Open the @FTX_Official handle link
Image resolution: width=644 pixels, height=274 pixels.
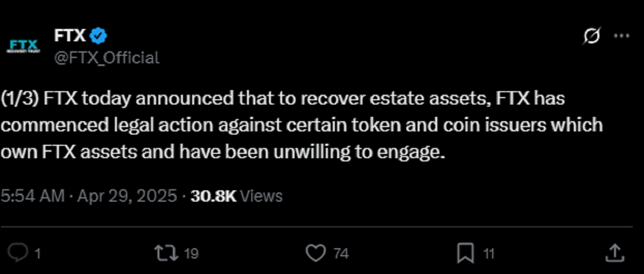coord(107,57)
